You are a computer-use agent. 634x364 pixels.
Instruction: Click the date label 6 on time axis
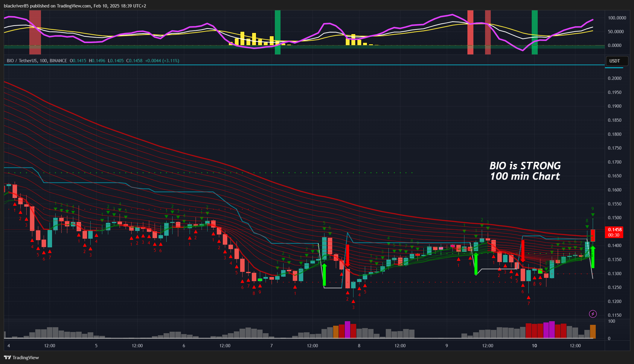184,346
